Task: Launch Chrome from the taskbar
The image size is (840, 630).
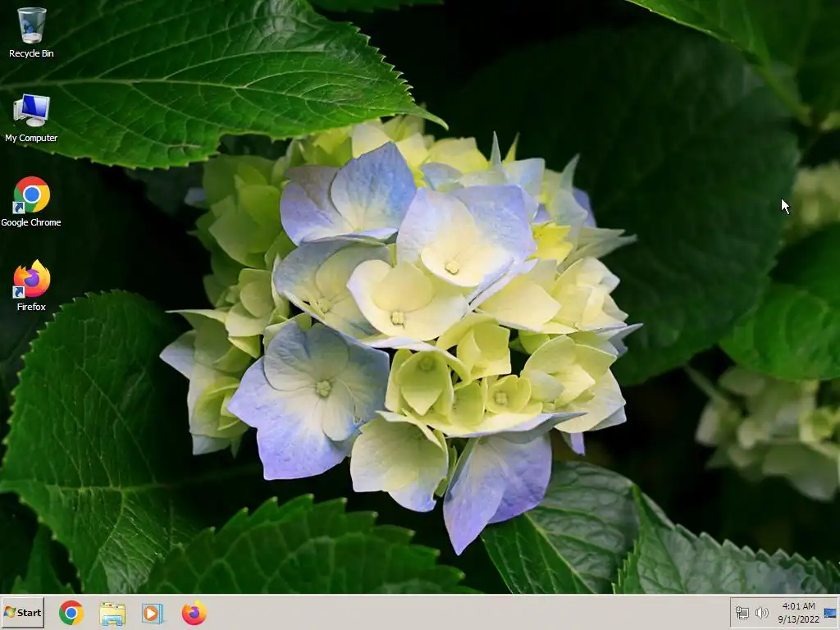Action: click(x=71, y=613)
